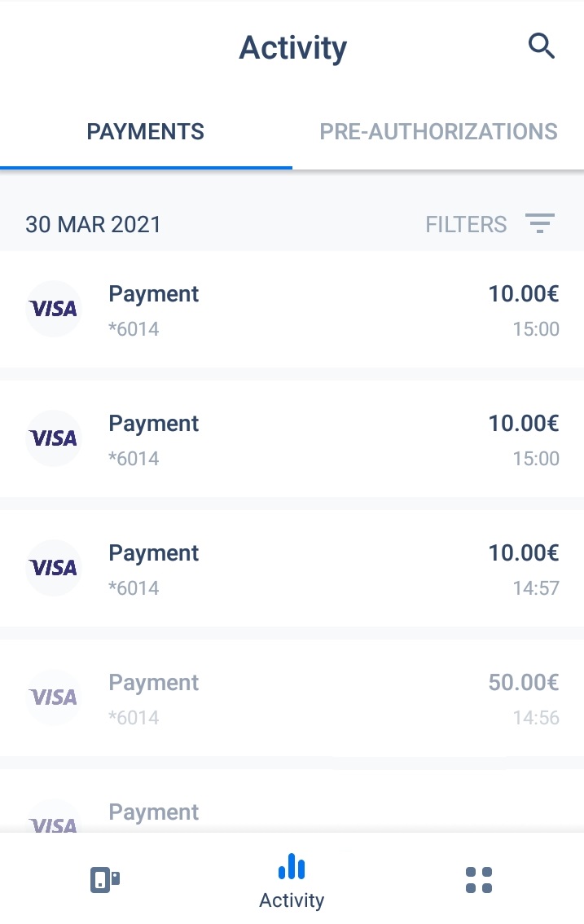Image resolution: width=584 pixels, height=924 pixels.
Task: Open the search icon
Action: click(541, 47)
